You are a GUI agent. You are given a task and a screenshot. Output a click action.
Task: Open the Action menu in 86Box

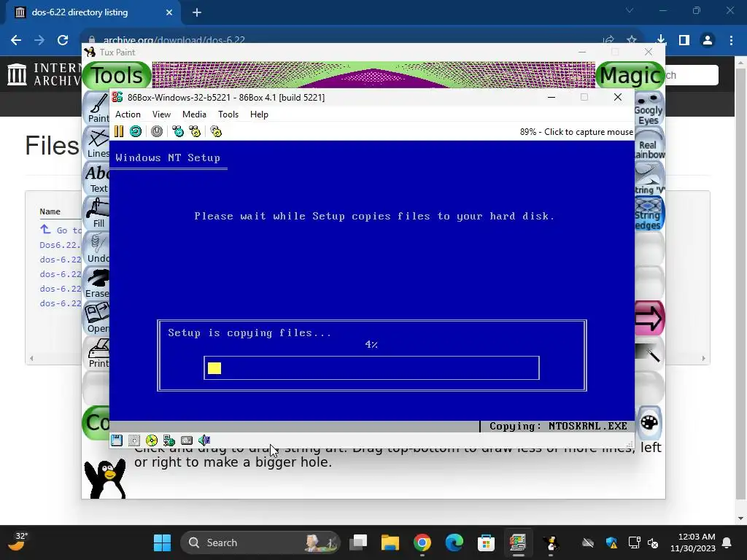128,114
